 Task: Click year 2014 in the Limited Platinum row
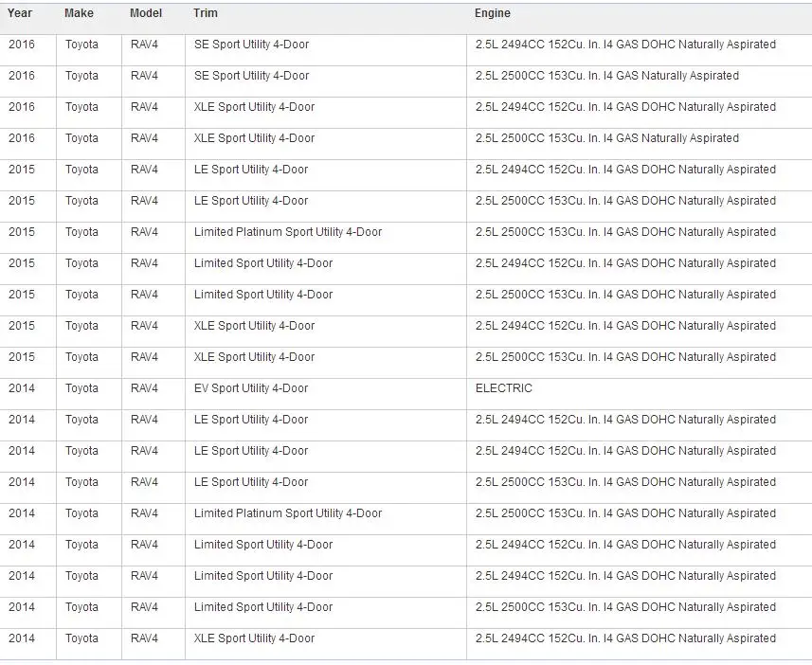[x=22, y=512]
